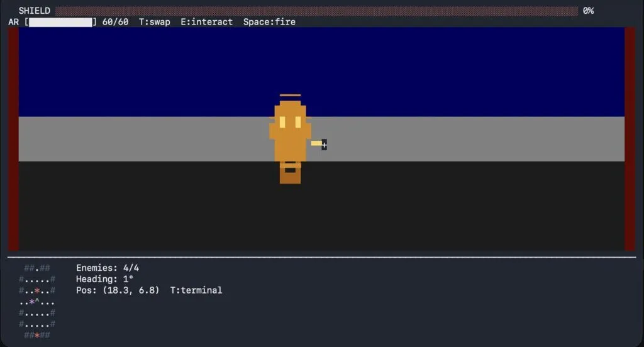Click the 60/60 ammo count
This screenshot has width=644, height=347.
pyautogui.click(x=115, y=22)
